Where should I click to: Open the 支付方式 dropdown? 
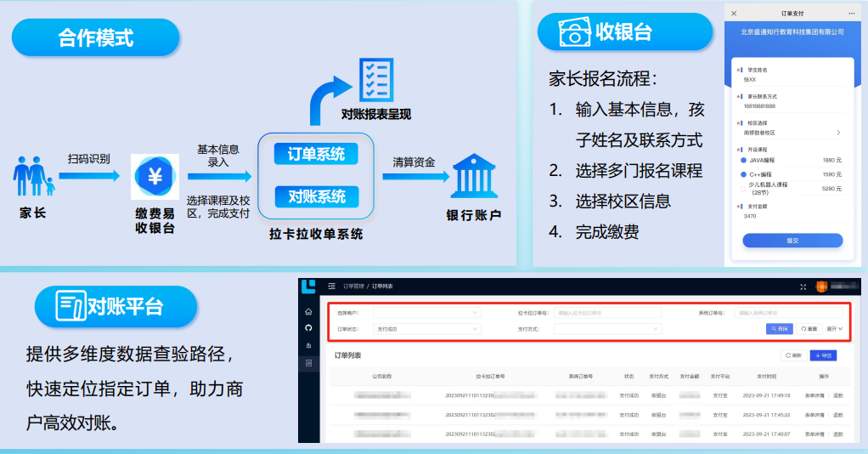[608, 329]
